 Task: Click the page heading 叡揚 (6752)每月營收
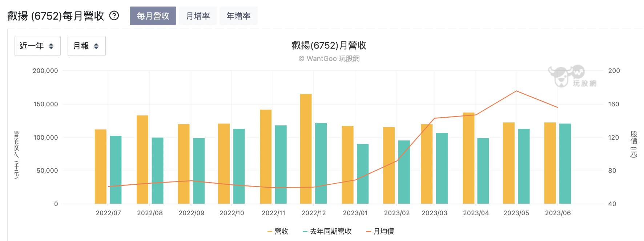(x=56, y=16)
